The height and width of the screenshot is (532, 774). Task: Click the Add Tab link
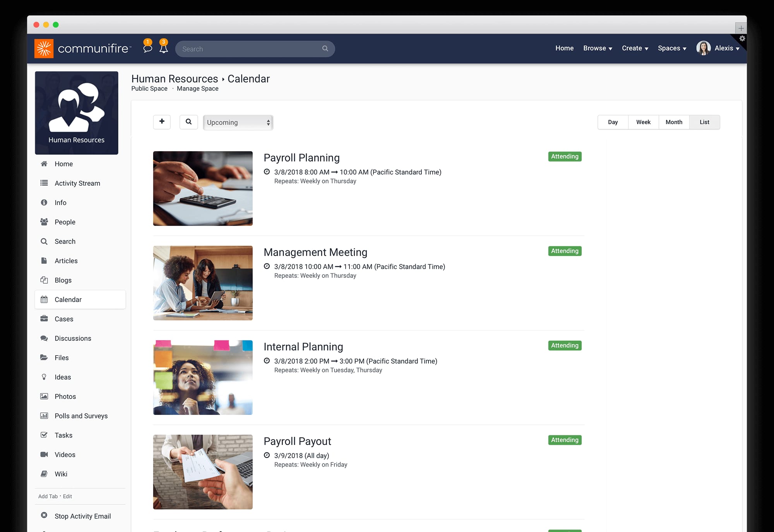pos(48,496)
